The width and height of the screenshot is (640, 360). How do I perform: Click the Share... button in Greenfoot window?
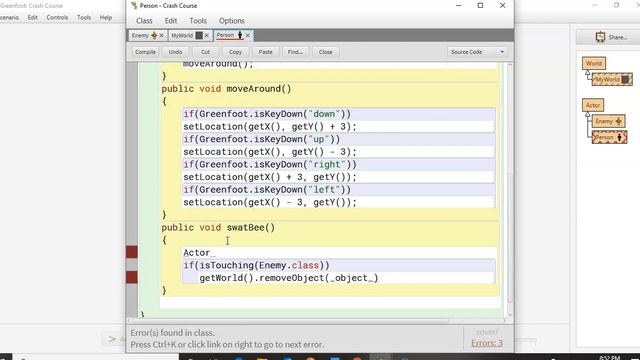pos(608,37)
